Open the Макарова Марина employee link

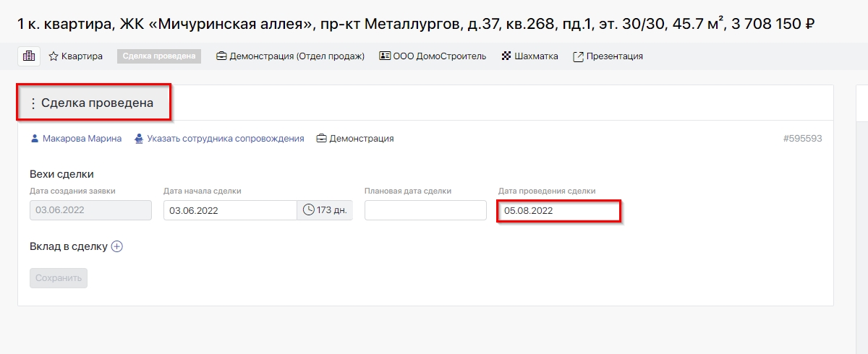pyautogui.click(x=82, y=139)
